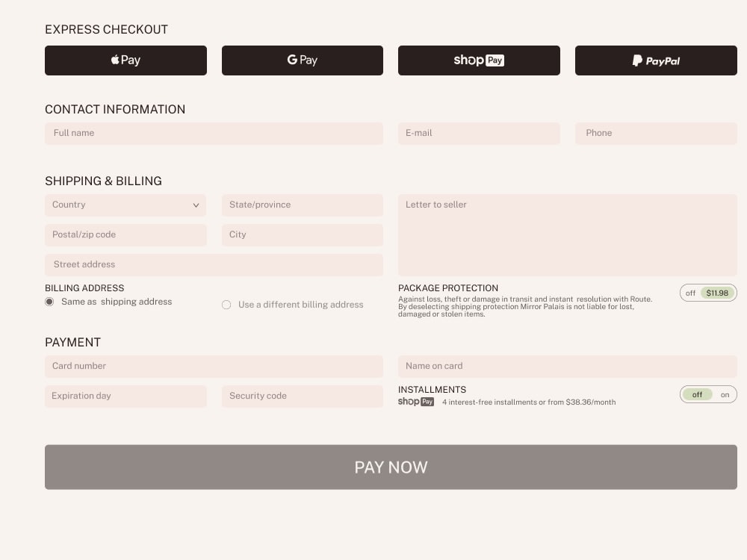The width and height of the screenshot is (747, 560).
Task: Focus the Name on card field
Action: (568, 366)
